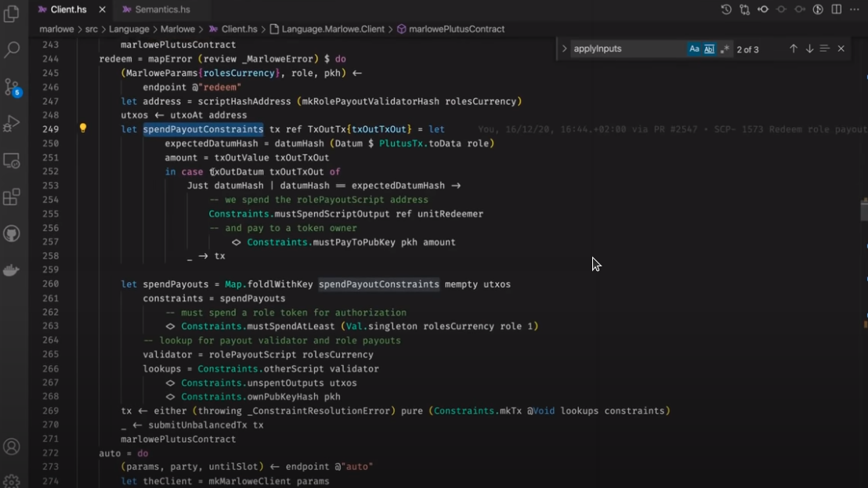
Task: Open the Extensions view
Action: click(x=12, y=197)
